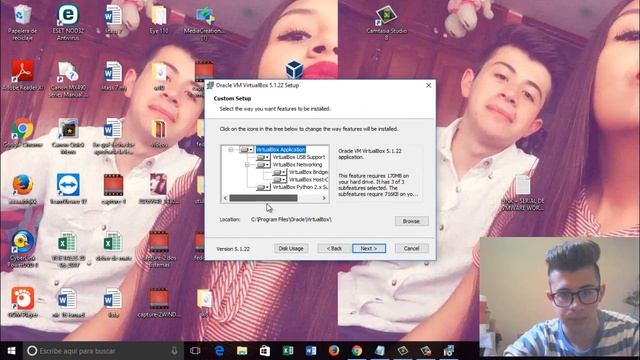The height and width of the screenshot is (360, 640).
Task: Click the feature tree scroll left arrow
Action: pos(225,198)
